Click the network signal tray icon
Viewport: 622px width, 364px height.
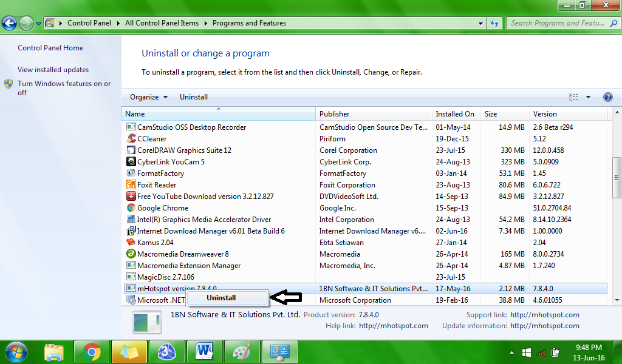[x=541, y=352]
